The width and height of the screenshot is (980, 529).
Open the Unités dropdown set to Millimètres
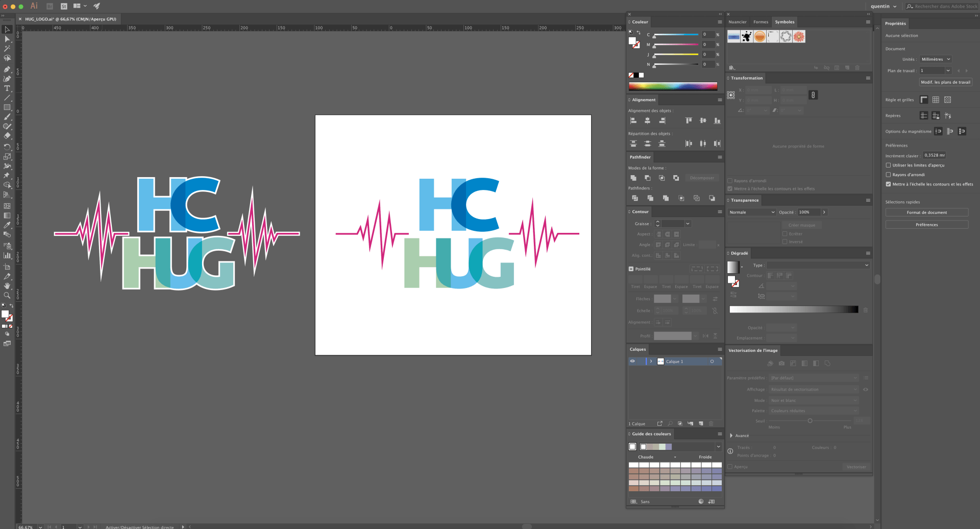(936, 59)
